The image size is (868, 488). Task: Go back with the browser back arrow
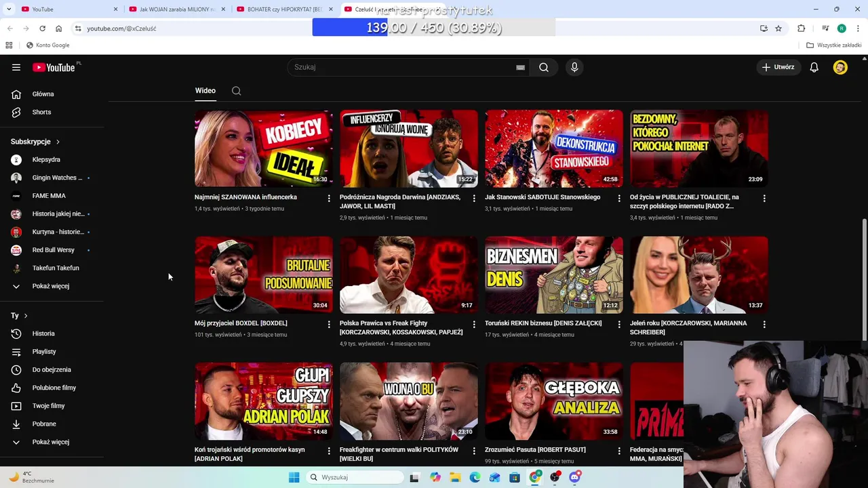pyautogui.click(x=9, y=28)
